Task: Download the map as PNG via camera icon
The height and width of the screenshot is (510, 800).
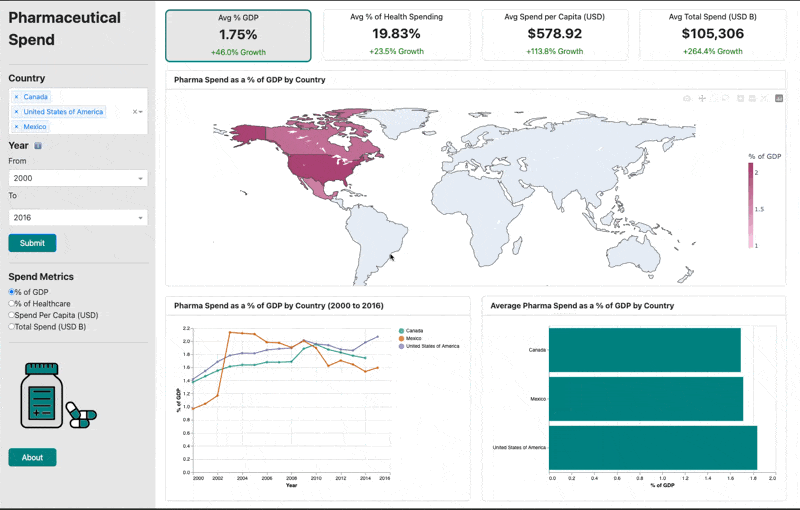Action: click(x=687, y=98)
